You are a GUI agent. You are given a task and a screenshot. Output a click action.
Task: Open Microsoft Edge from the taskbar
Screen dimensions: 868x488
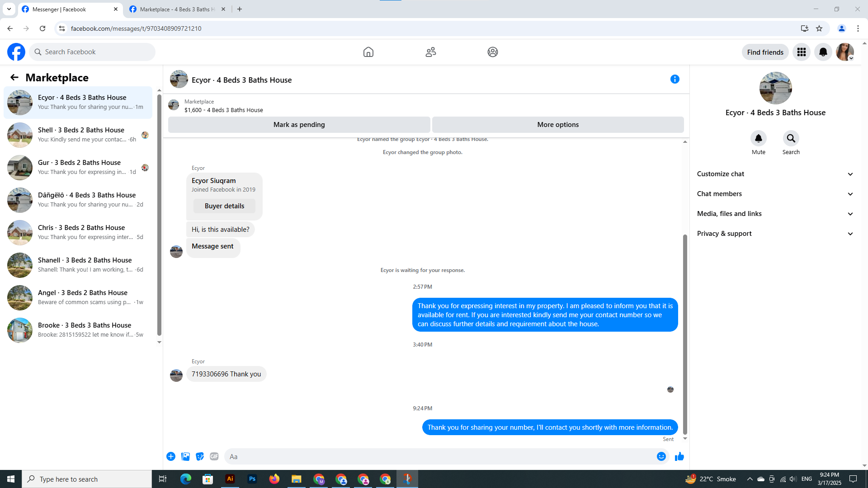tap(186, 479)
